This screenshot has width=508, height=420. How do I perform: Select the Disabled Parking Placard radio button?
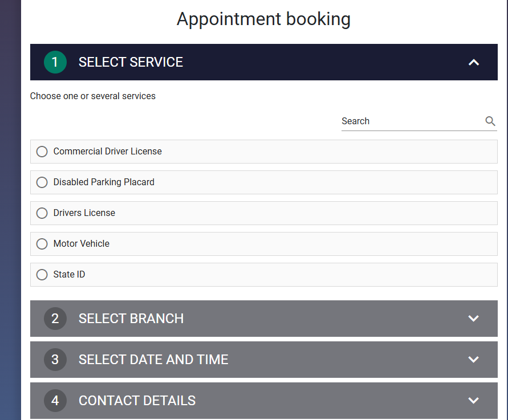coord(42,182)
